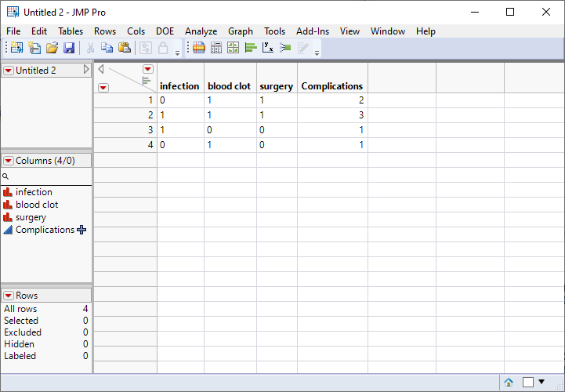Open the Add-Ins menu
The width and height of the screenshot is (565, 392).
pos(313,31)
